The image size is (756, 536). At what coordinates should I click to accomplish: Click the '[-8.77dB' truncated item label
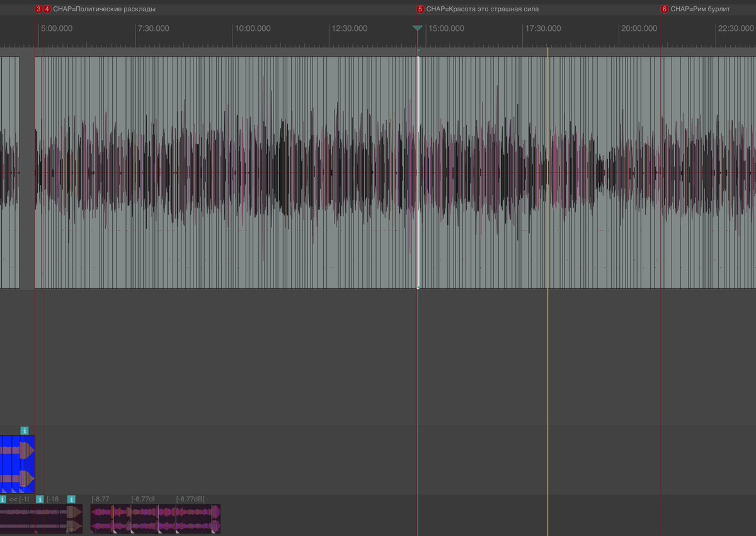pyautogui.click(x=143, y=499)
